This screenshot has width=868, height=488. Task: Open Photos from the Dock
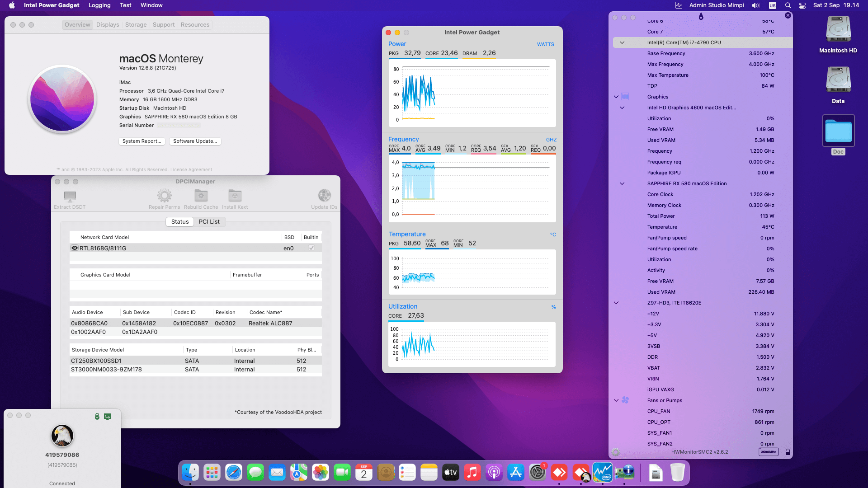click(321, 473)
